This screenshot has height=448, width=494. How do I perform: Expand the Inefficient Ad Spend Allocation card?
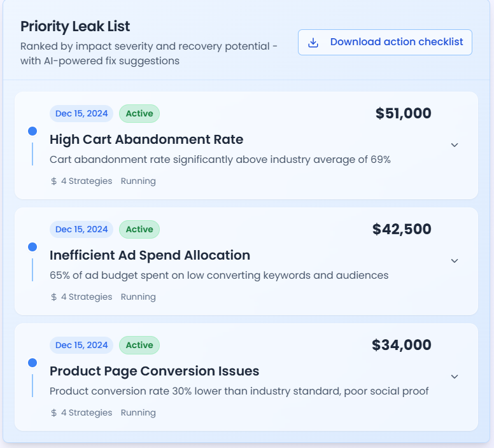pyautogui.click(x=455, y=261)
